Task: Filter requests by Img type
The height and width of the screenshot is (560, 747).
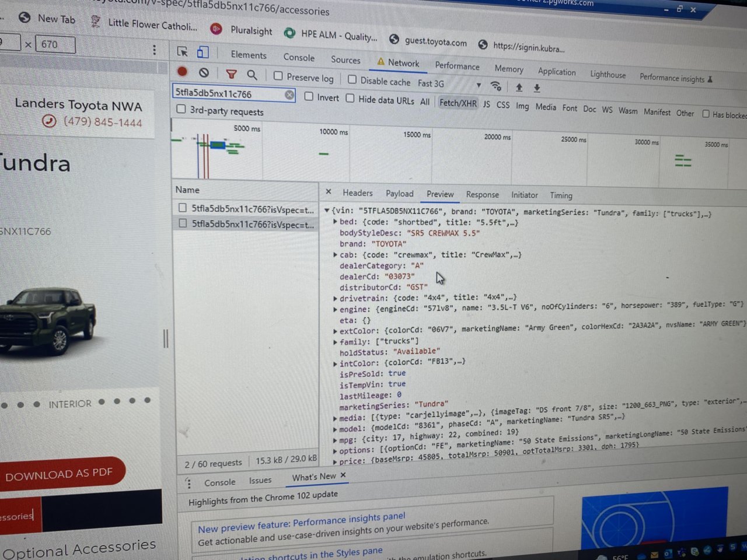Action: pyautogui.click(x=522, y=106)
